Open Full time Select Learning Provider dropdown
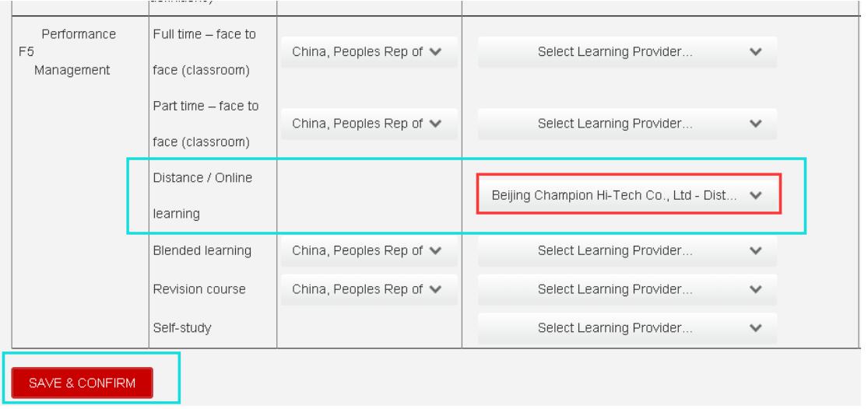The image size is (868, 409). (x=627, y=52)
